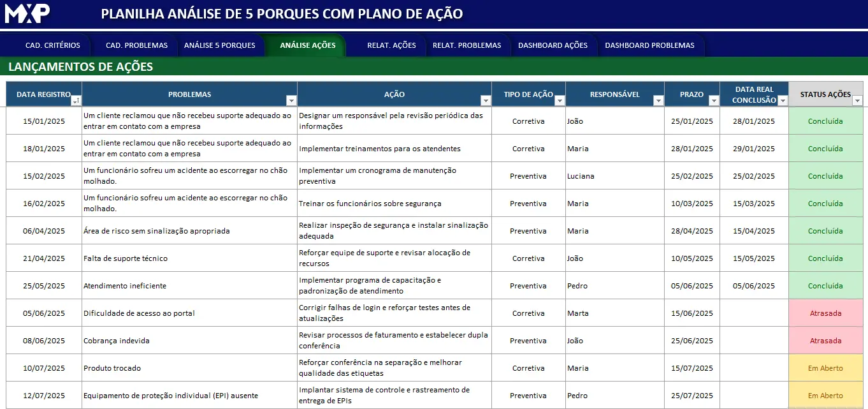Open the DATA REGISTRO sort filter arrow

click(76, 101)
